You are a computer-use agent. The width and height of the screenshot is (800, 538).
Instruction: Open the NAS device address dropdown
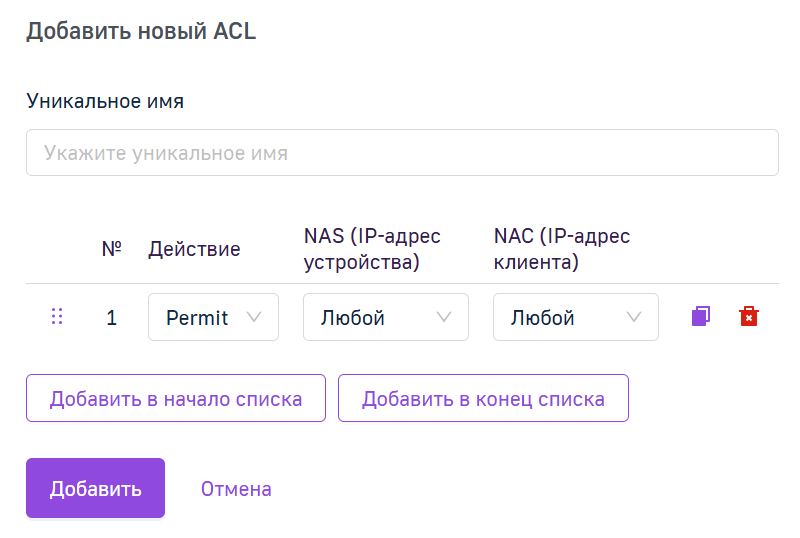[x=386, y=317]
